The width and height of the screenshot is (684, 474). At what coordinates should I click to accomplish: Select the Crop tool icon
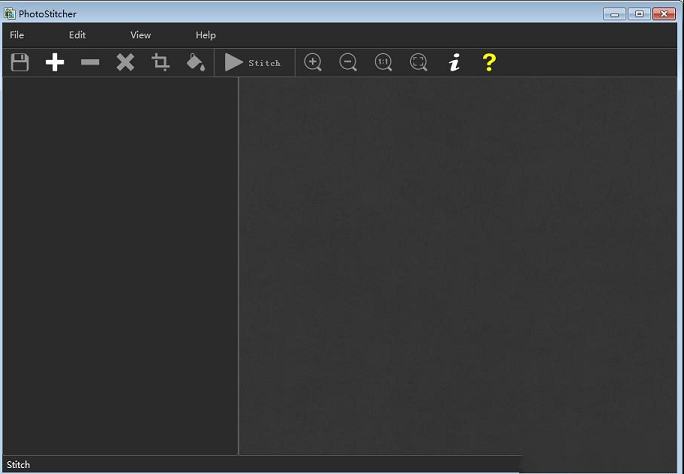[160, 62]
